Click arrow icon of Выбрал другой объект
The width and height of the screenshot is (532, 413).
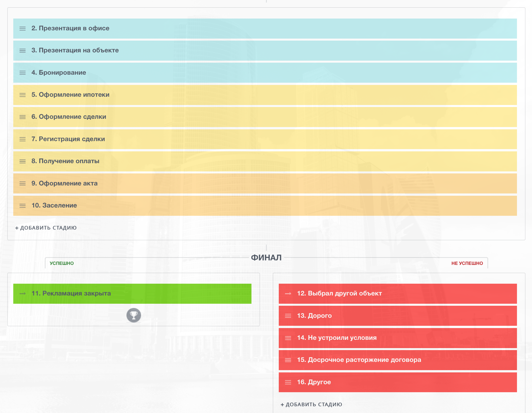point(288,294)
